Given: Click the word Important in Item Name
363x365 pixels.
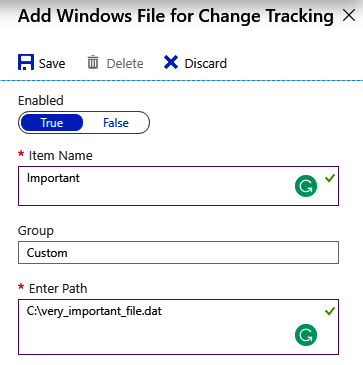Looking at the screenshot, I should [53, 178].
